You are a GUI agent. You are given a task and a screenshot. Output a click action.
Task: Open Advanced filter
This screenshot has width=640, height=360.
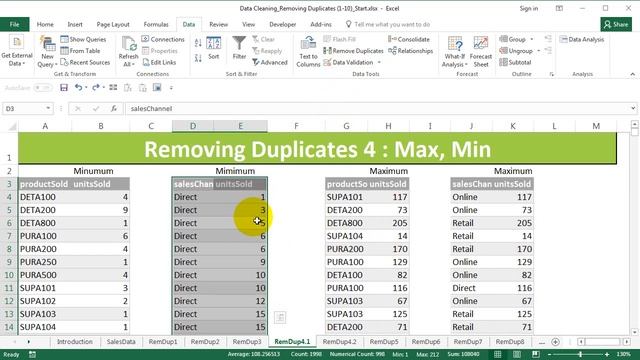click(270, 62)
